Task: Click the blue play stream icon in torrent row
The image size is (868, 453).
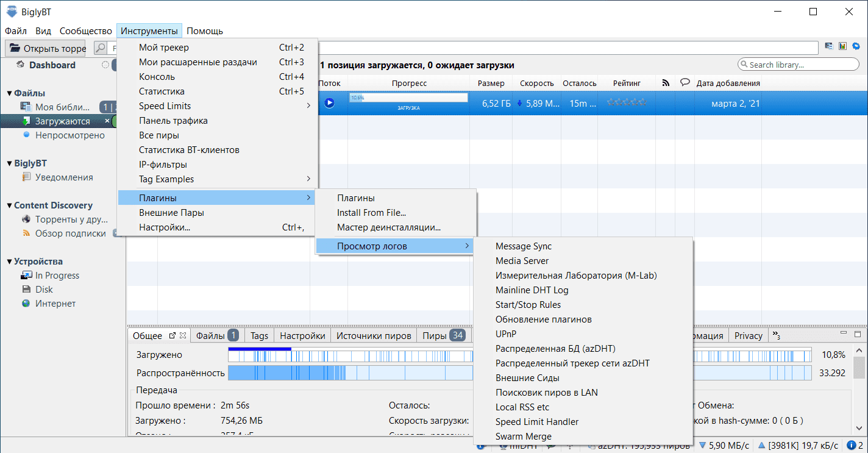Action: coord(329,103)
